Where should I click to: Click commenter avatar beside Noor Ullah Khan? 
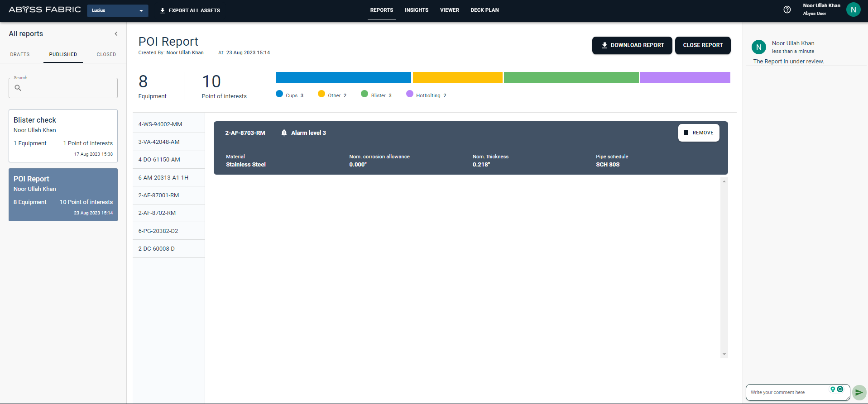(758, 47)
